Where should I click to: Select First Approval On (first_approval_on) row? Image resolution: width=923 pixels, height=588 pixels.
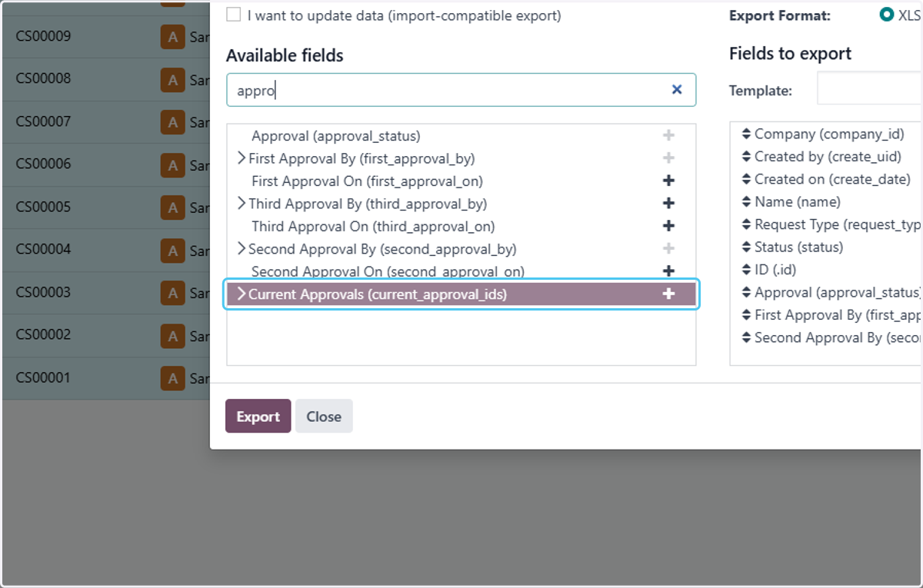(461, 181)
